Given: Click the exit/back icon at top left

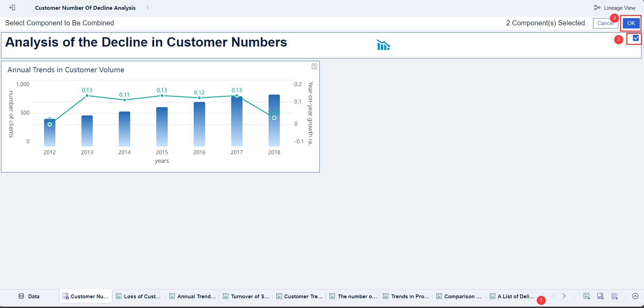Looking at the screenshot, I should [12, 8].
